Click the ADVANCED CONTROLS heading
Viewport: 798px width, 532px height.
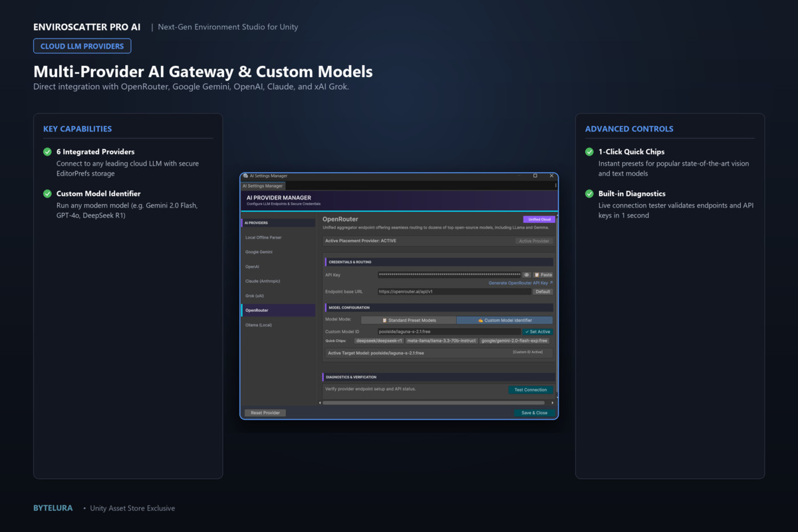[629, 129]
